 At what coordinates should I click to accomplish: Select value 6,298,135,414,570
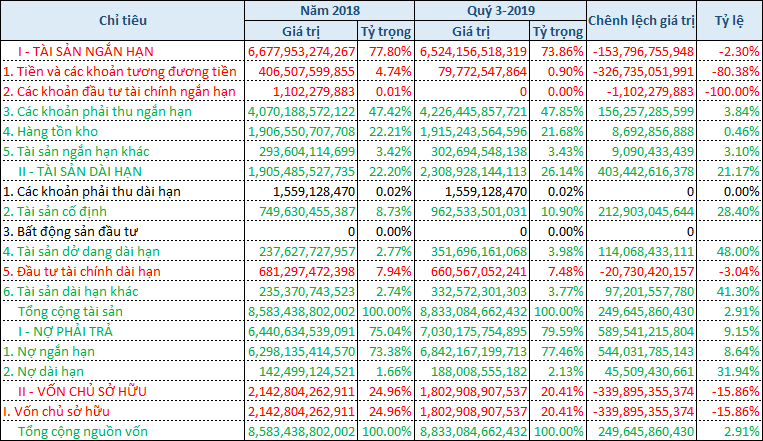(x=302, y=351)
